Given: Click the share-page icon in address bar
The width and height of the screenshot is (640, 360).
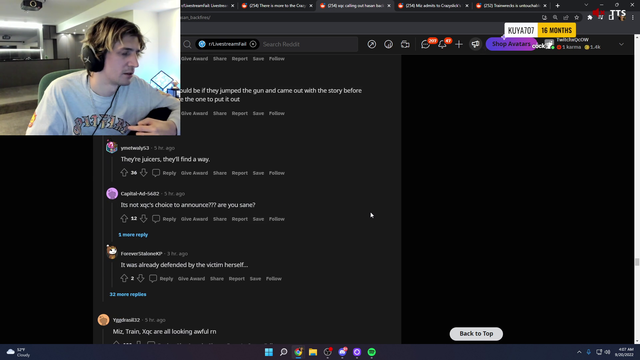Looking at the screenshot, I should click(x=566, y=18).
